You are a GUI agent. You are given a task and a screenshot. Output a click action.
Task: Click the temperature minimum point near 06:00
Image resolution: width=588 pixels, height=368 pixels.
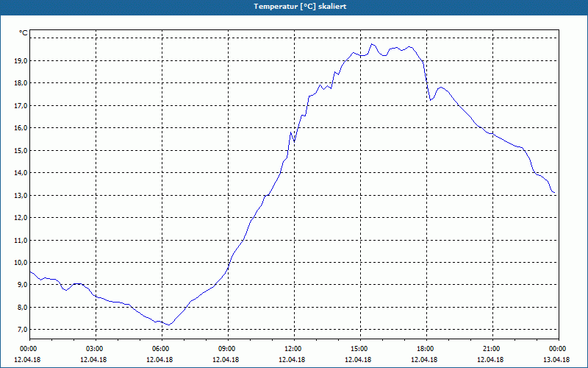[x=169, y=325]
